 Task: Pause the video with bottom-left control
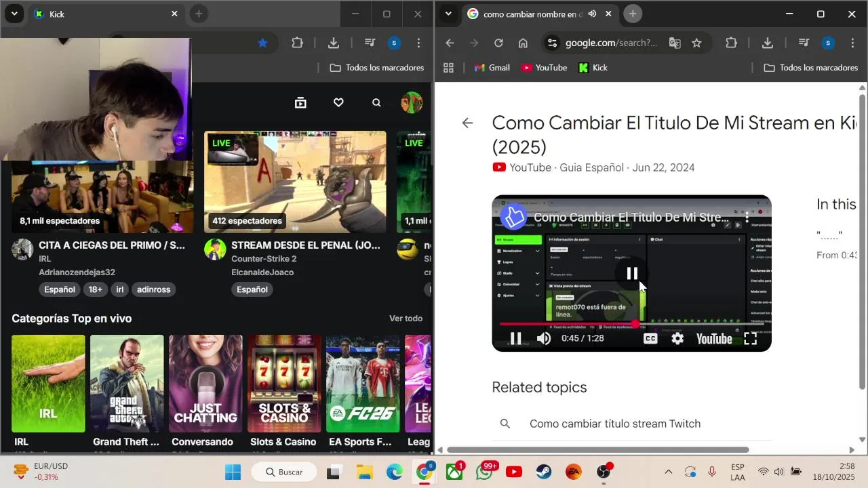pyautogui.click(x=515, y=338)
